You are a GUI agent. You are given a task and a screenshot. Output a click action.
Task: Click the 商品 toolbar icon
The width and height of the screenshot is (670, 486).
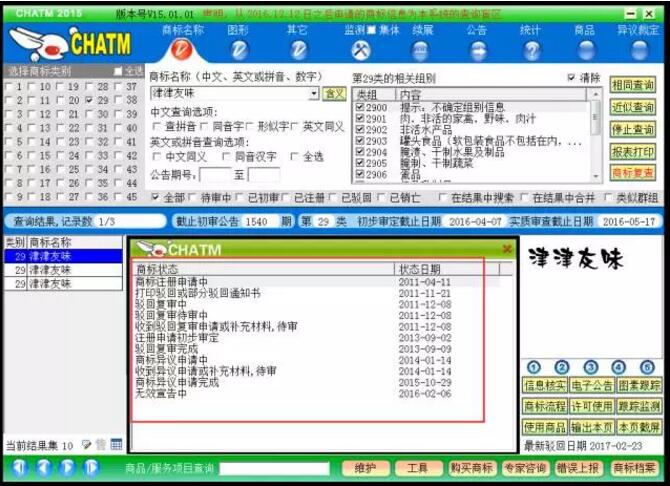click(585, 49)
